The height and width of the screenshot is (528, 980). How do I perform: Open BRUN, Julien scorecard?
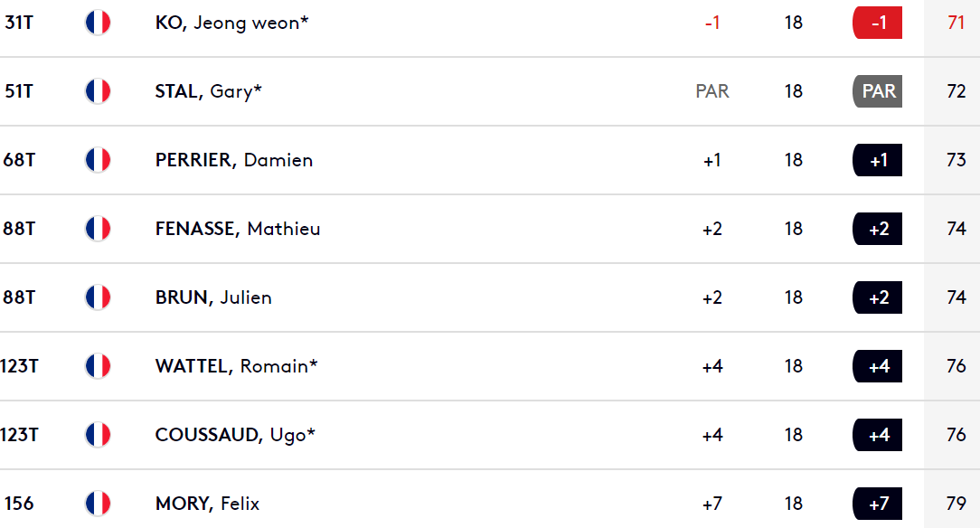213,297
